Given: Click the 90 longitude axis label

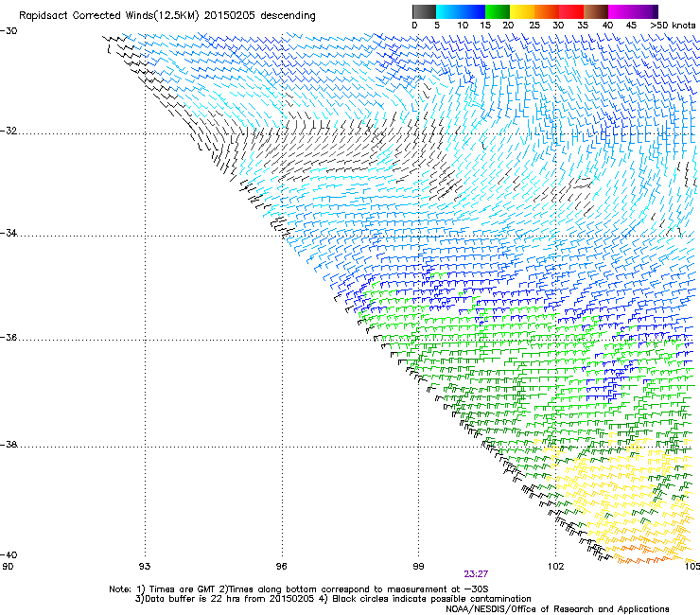Looking at the screenshot, I should (x=8, y=567).
